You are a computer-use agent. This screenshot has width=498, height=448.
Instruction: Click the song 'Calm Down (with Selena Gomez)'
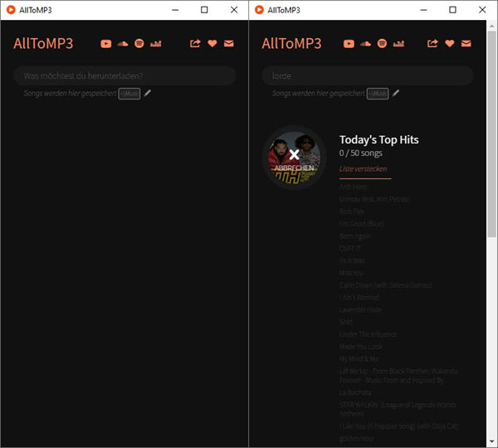(x=385, y=285)
